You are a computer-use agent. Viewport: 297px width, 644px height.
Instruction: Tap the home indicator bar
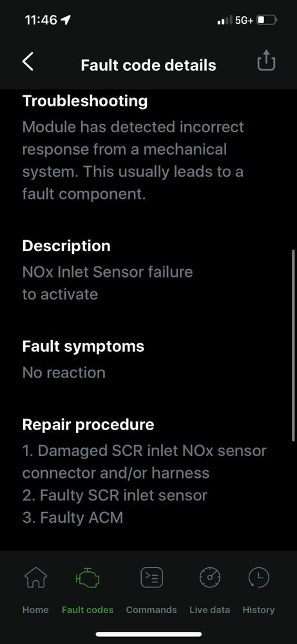tap(149, 634)
